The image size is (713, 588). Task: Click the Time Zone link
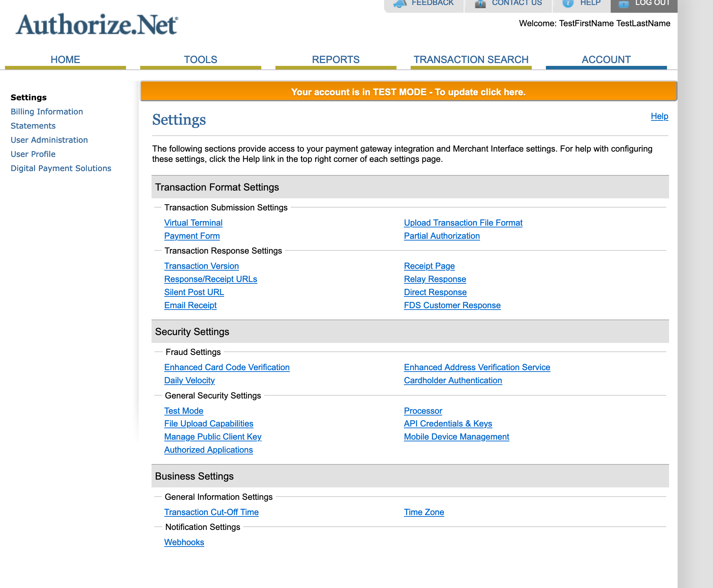[424, 512]
